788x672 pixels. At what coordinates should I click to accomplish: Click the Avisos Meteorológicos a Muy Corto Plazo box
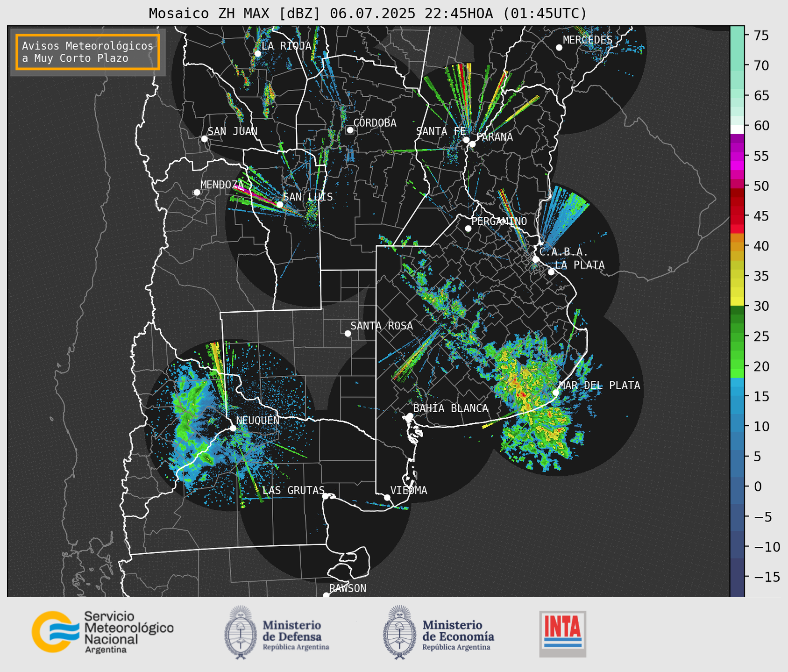pos(88,52)
